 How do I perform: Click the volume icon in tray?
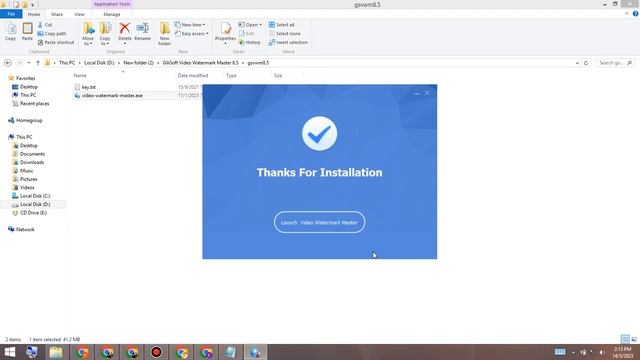[x=602, y=352]
